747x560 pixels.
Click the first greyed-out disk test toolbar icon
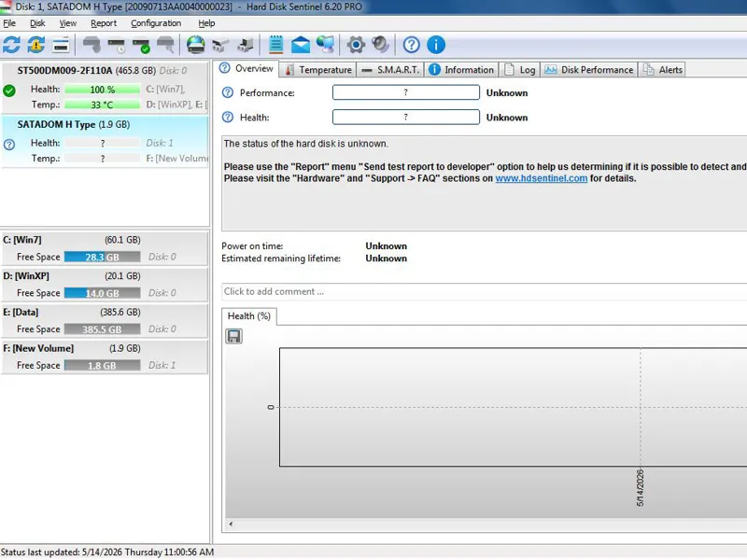(92, 45)
